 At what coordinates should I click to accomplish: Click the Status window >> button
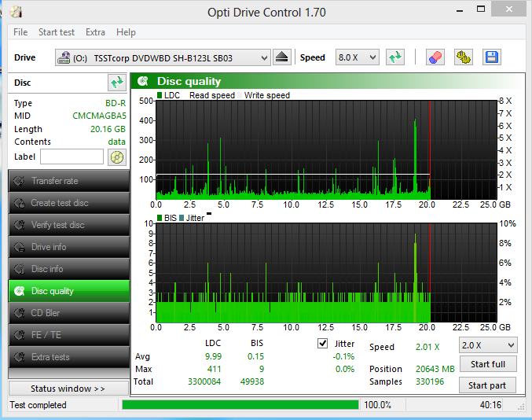tap(68, 389)
